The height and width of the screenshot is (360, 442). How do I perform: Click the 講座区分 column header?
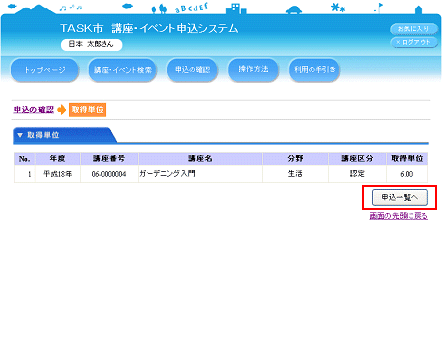coord(357,159)
